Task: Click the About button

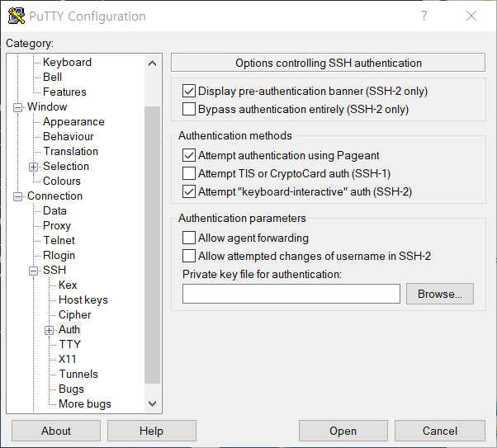Action: pos(56,431)
